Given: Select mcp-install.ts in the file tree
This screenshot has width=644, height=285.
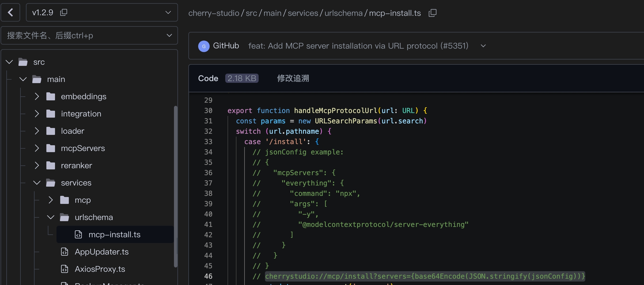Looking at the screenshot, I should (115, 234).
